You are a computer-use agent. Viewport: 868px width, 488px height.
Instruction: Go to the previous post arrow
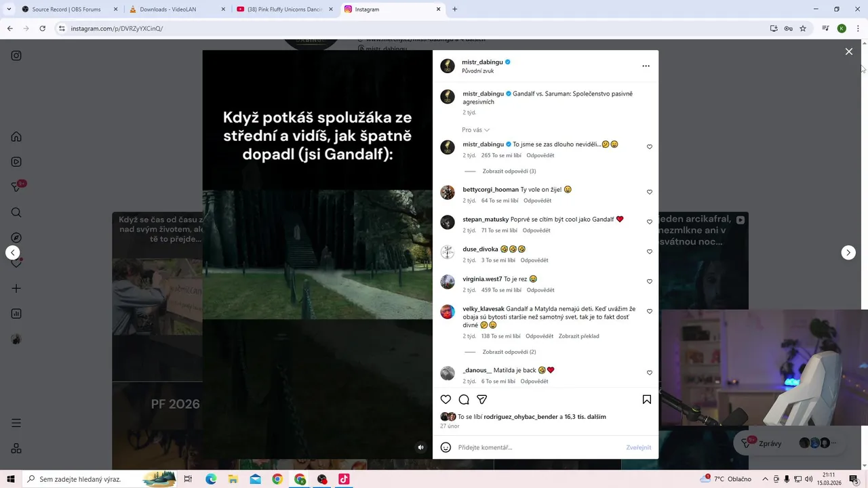(x=13, y=252)
